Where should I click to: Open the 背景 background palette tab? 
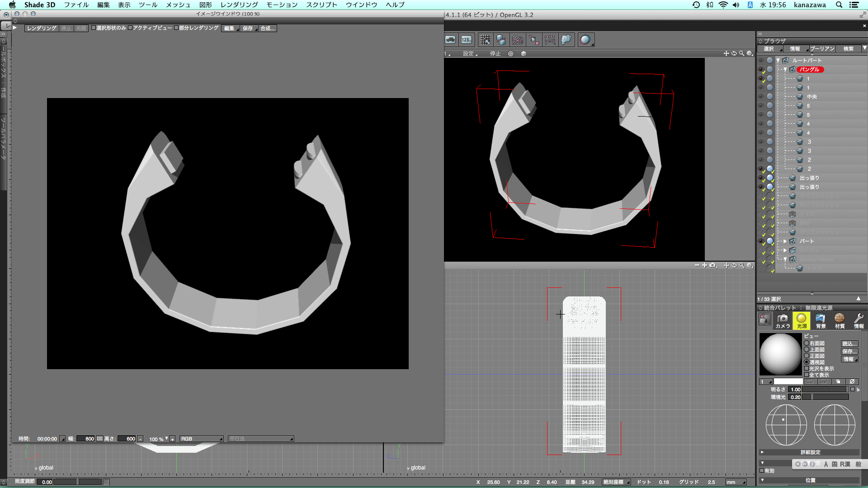click(821, 321)
